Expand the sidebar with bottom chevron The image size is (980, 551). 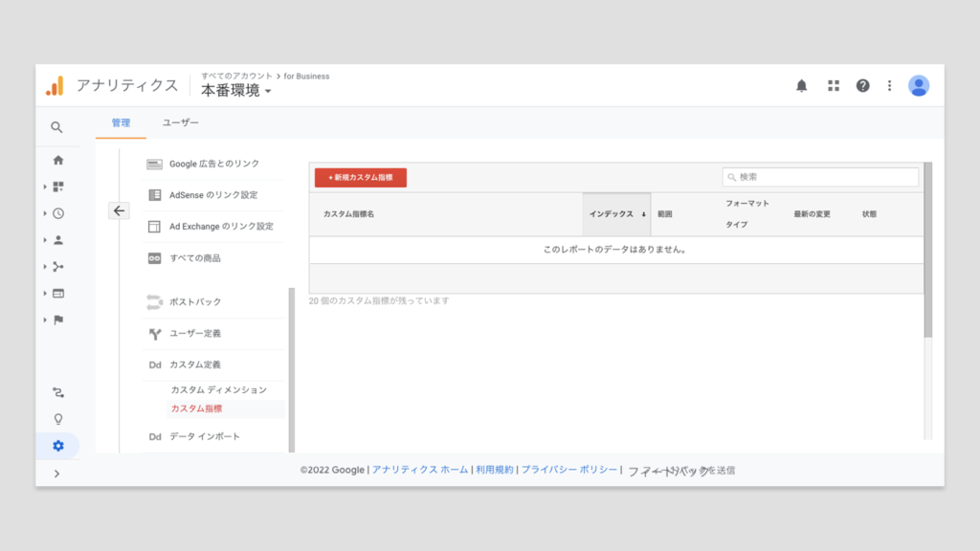coord(57,474)
